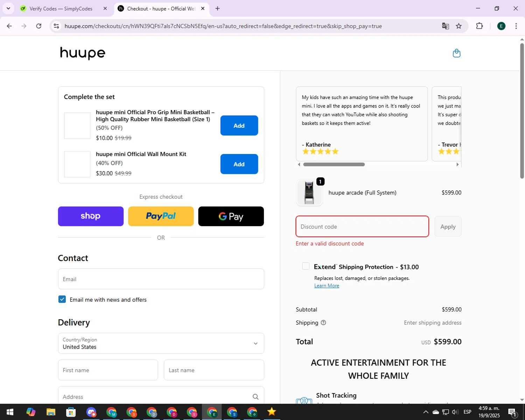View site information icon in address bar
This screenshot has height=420, width=525.
[x=56, y=26]
